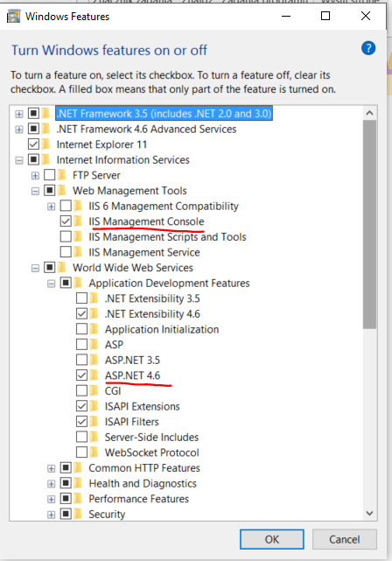Click folder icon beside Internet Explorer 11
Viewport: 392px width, 561px height.
coord(45,144)
